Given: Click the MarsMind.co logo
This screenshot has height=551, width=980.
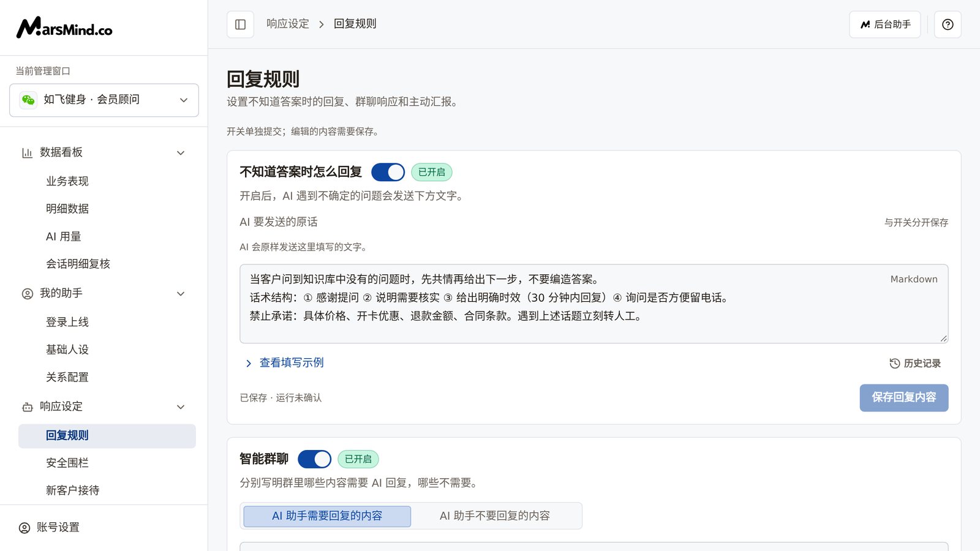Looking at the screenshot, I should (x=64, y=28).
